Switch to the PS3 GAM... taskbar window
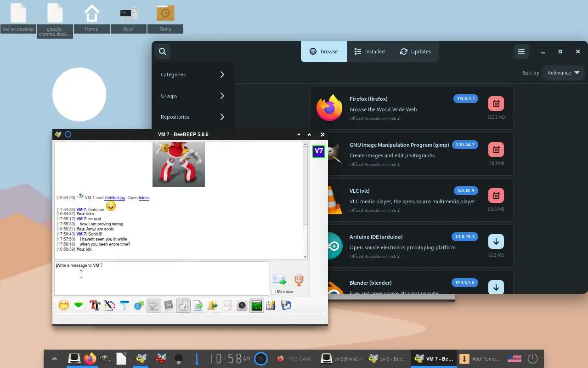This screenshot has width=588, height=368. [x=296, y=359]
